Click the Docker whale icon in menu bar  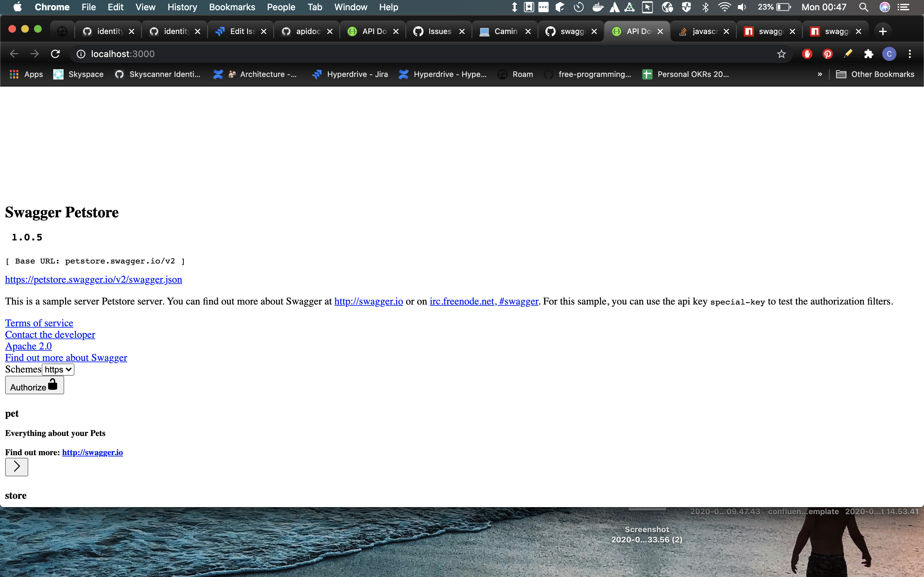[598, 7]
